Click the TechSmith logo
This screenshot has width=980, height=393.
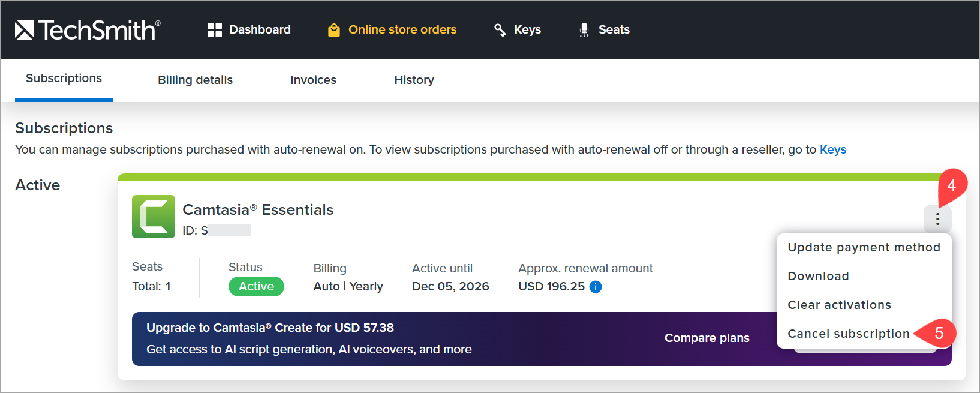tap(88, 30)
